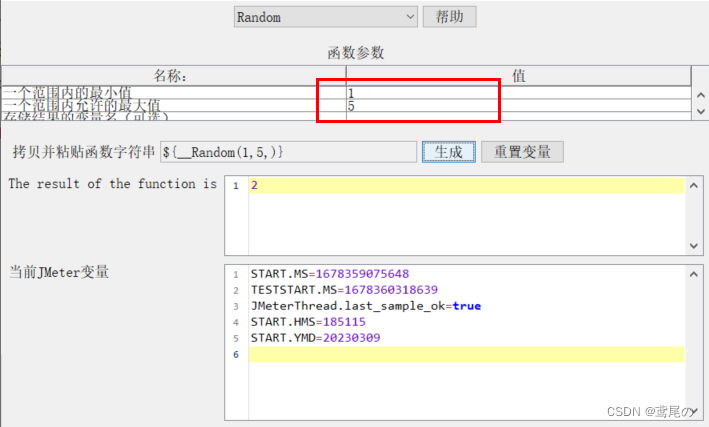Open the Random function dropdown

click(x=325, y=17)
